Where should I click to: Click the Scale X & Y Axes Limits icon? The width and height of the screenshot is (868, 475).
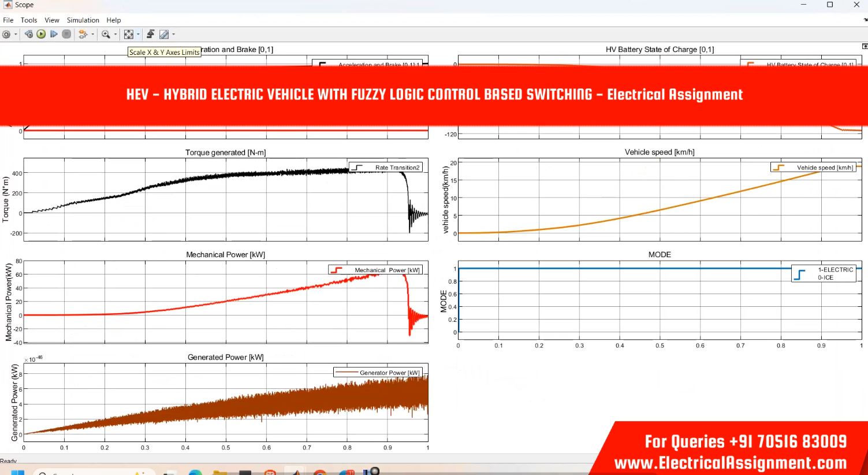click(x=129, y=35)
